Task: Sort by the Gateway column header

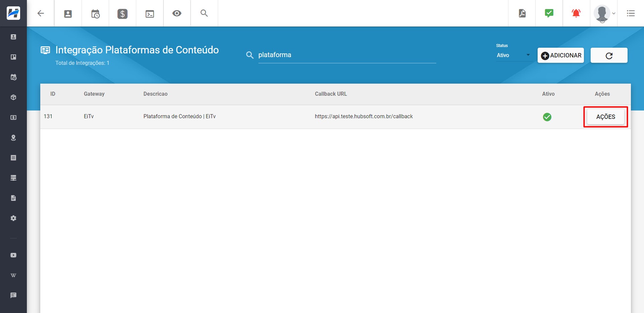Action: [94, 94]
